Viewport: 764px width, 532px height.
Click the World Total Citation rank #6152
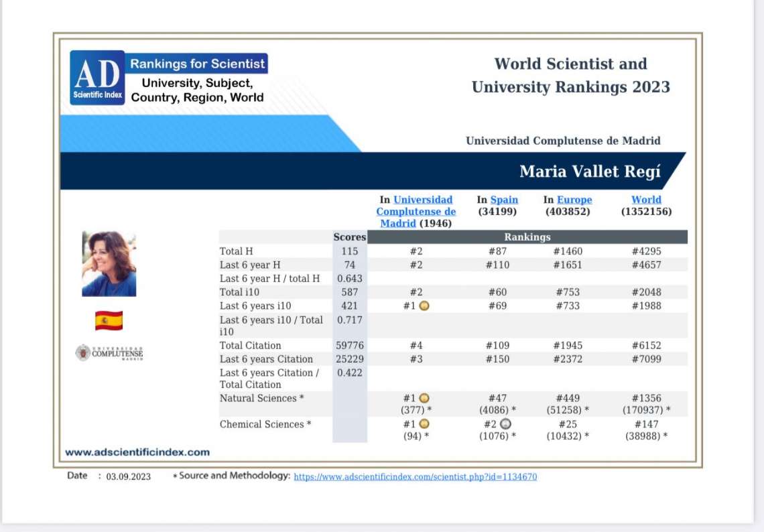pos(646,346)
